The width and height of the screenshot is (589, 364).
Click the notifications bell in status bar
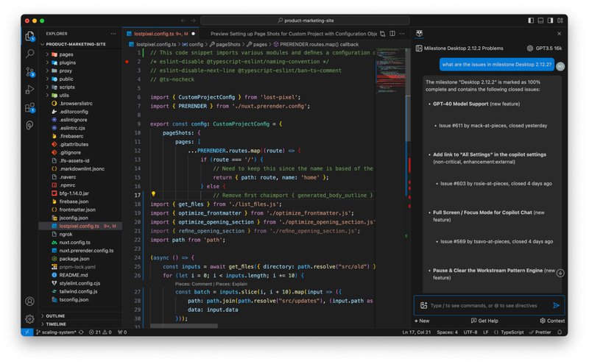point(560,332)
